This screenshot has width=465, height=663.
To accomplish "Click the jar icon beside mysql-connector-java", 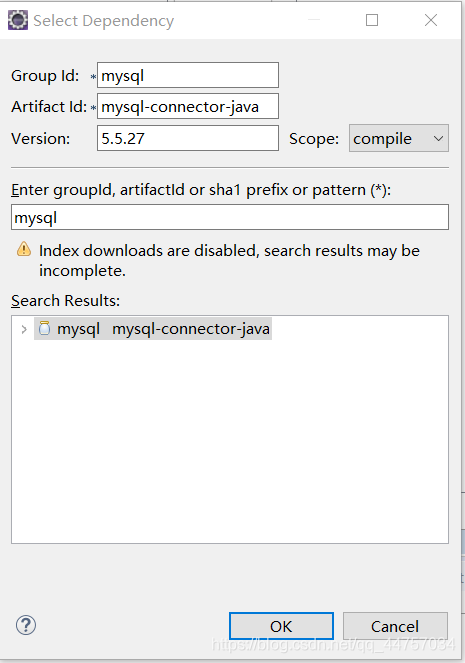I will (44, 329).
